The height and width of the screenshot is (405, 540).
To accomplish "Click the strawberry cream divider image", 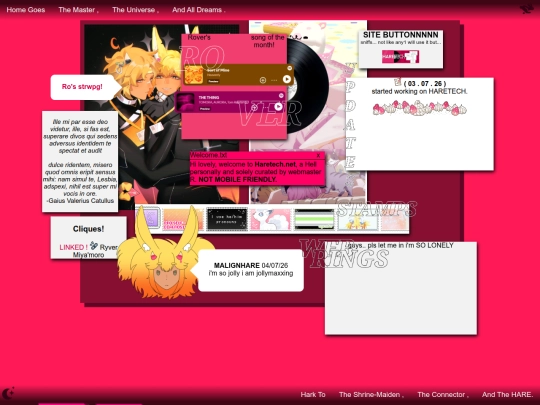I will click(x=419, y=108).
